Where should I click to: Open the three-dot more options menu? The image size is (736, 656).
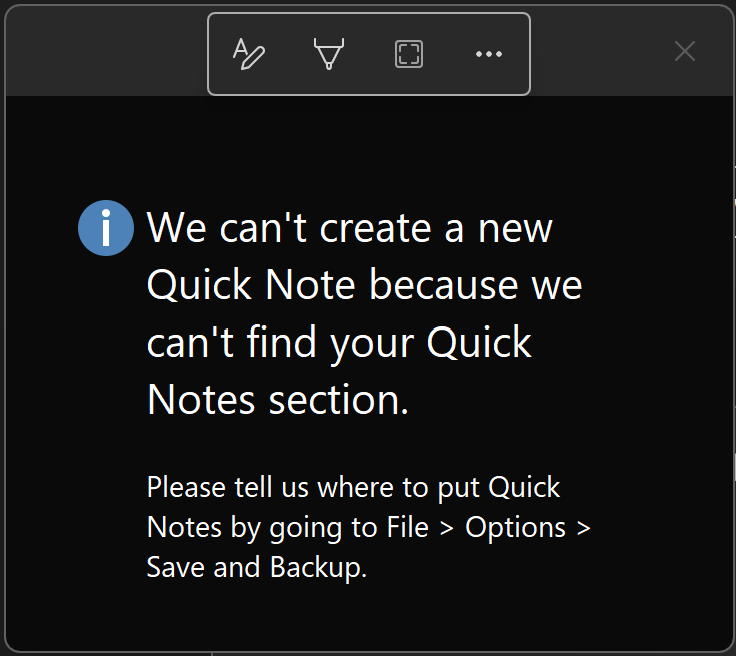[x=489, y=54]
